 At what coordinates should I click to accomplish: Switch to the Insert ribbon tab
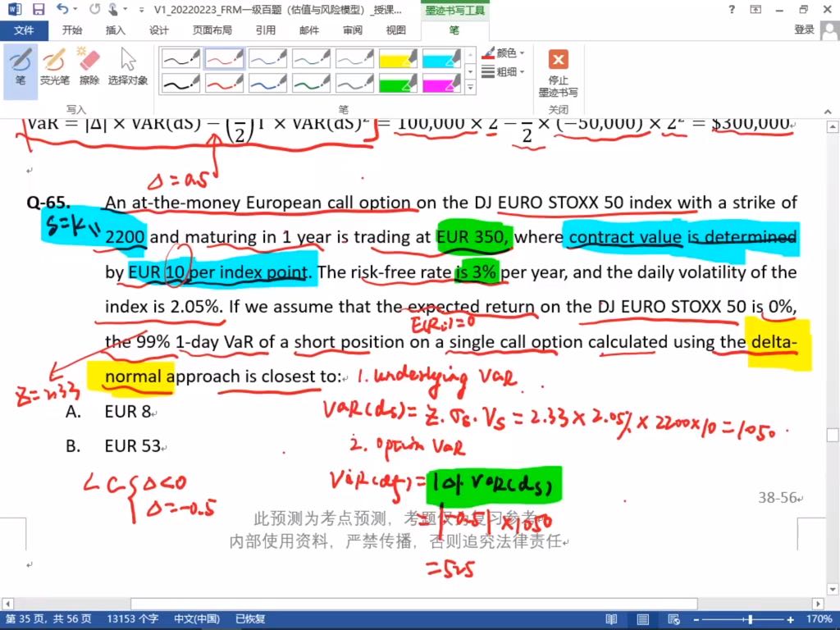pyautogui.click(x=116, y=30)
